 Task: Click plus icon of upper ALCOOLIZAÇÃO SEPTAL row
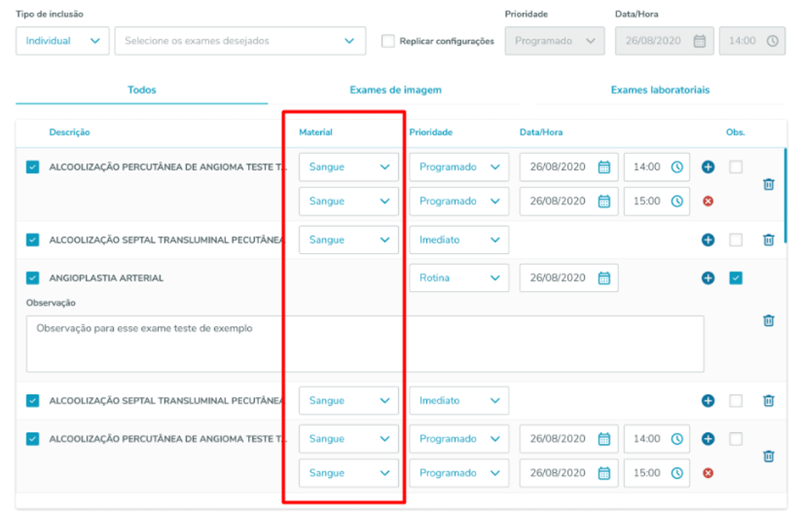click(708, 240)
